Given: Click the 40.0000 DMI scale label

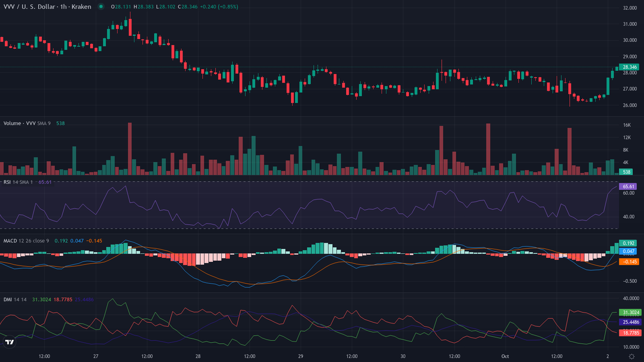Looking at the screenshot, I should [630, 298].
